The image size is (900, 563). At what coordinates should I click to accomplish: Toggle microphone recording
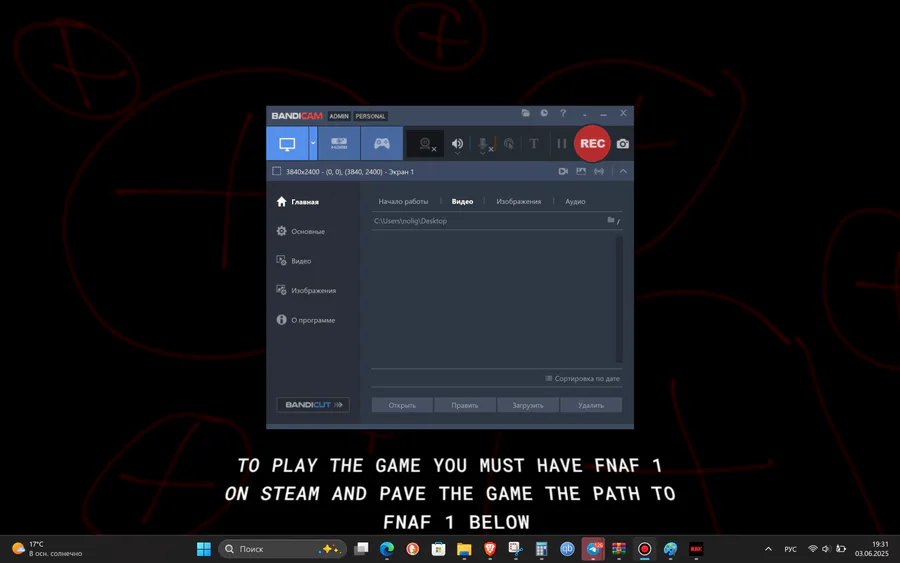tap(483, 144)
